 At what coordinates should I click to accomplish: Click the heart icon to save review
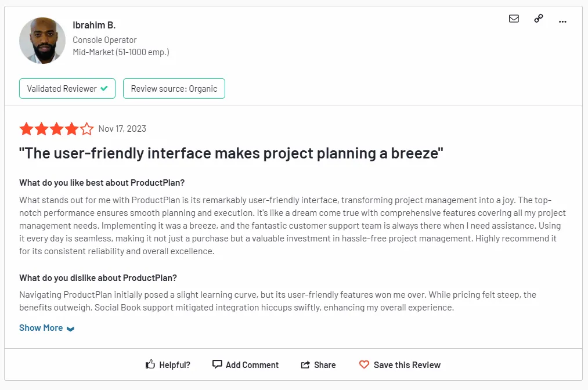click(364, 364)
